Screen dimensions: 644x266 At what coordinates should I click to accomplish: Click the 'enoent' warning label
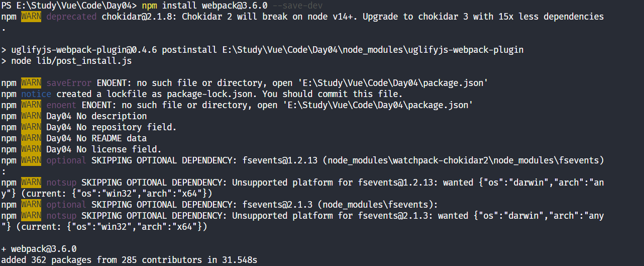pos(61,105)
